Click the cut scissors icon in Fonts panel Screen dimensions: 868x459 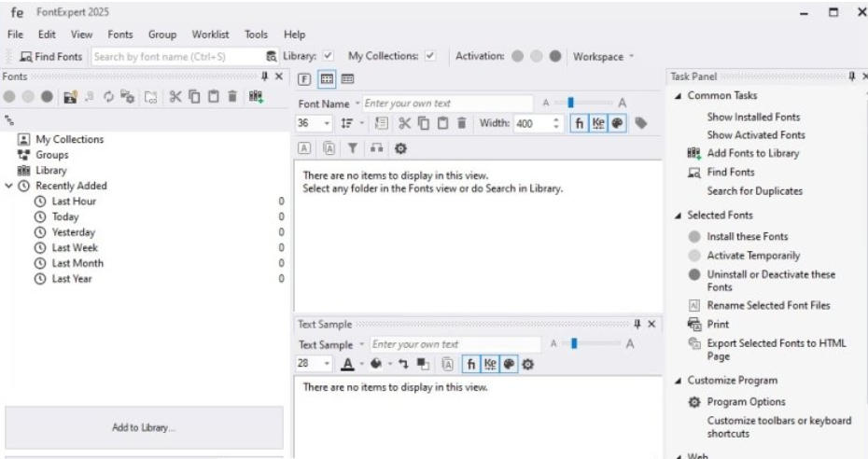175,97
